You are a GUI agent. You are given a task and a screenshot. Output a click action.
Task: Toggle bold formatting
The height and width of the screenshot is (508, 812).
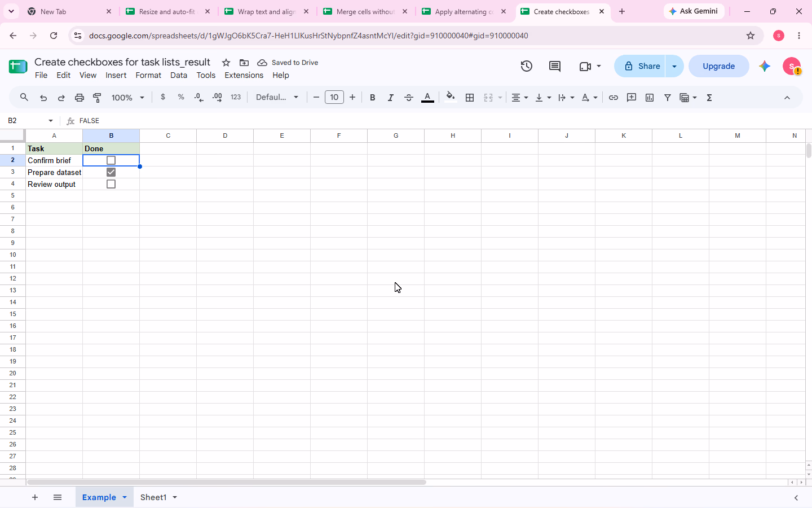pyautogui.click(x=372, y=98)
